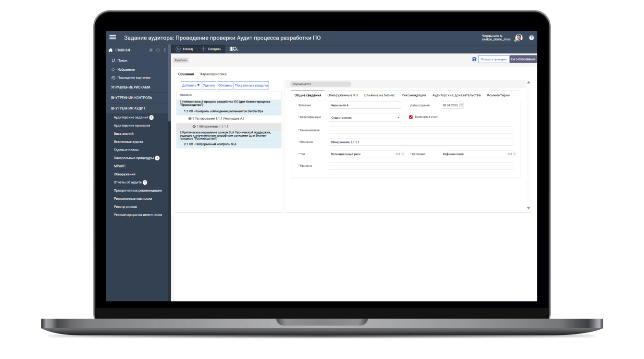Open the Классификация dropdown
This screenshot has height=359, width=644.
[x=398, y=118]
